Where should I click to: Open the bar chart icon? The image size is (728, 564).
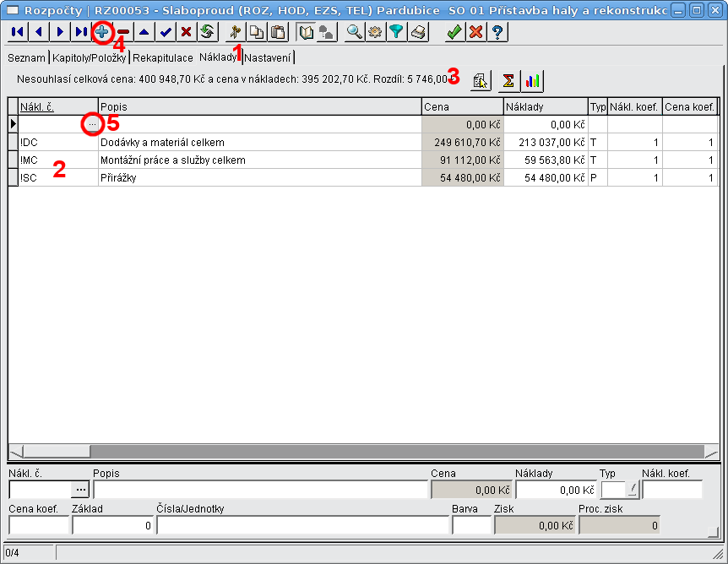(x=533, y=80)
